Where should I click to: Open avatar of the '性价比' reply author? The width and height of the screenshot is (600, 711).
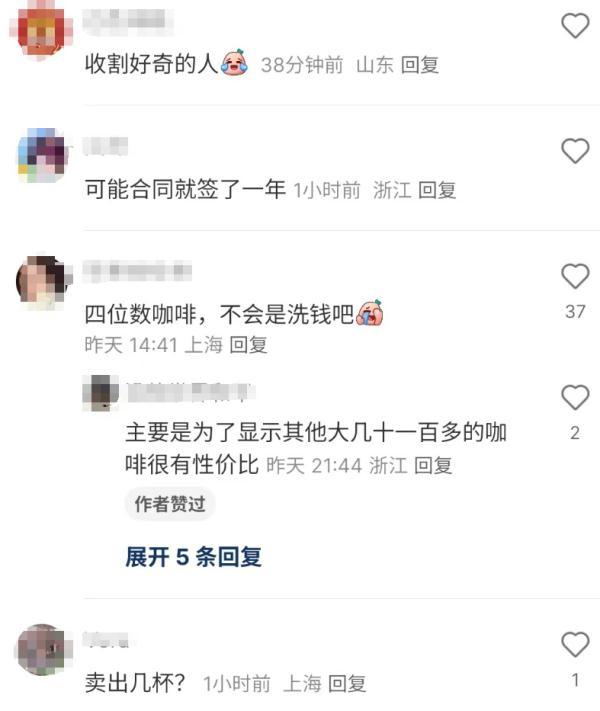click(x=100, y=392)
